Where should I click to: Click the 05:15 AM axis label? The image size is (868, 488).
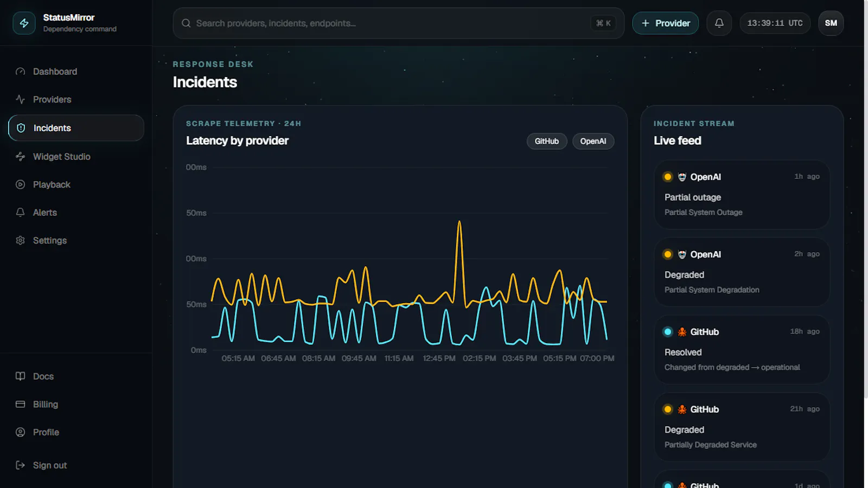click(238, 358)
